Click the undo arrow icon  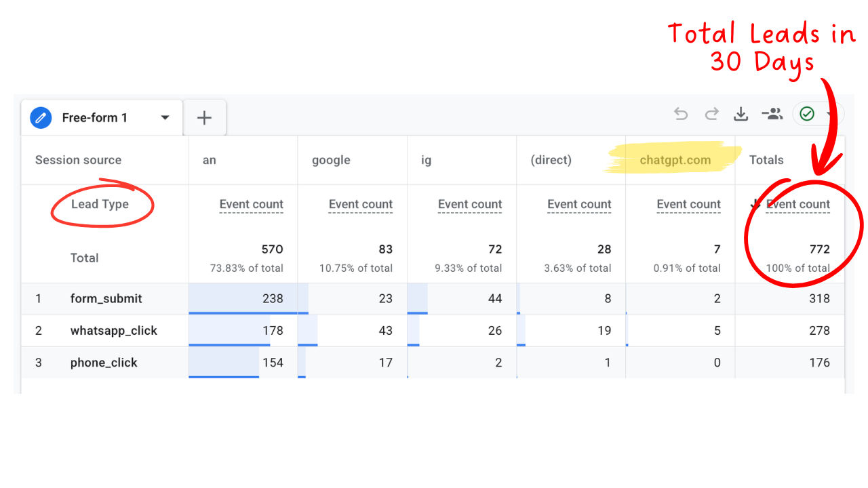(681, 114)
